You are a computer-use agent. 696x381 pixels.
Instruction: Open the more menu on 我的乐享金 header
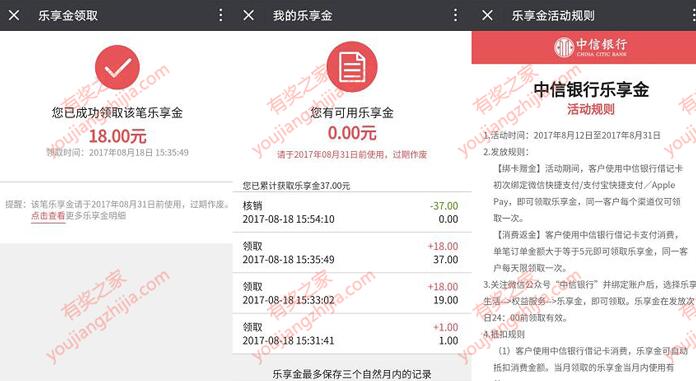[455, 16]
